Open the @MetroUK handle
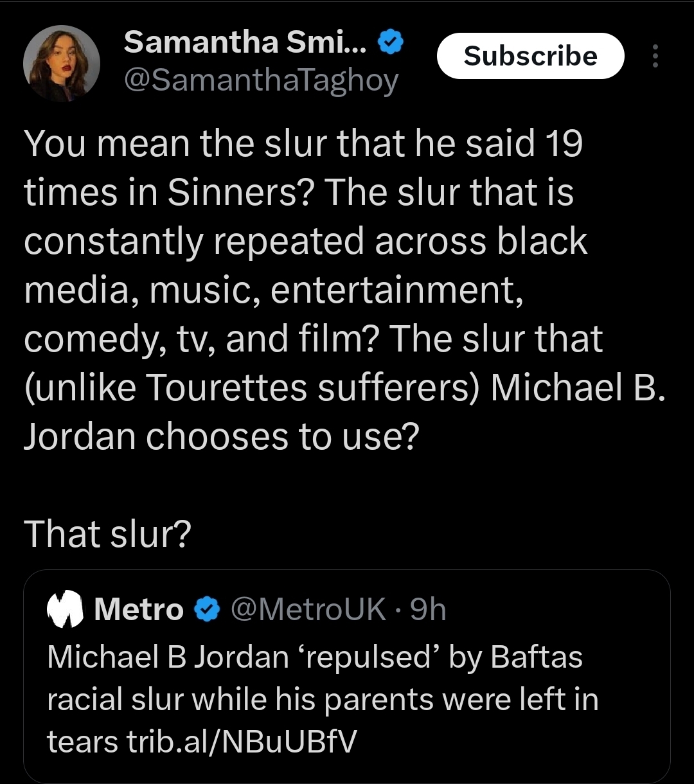This screenshot has width=694, height=784. 307,609
